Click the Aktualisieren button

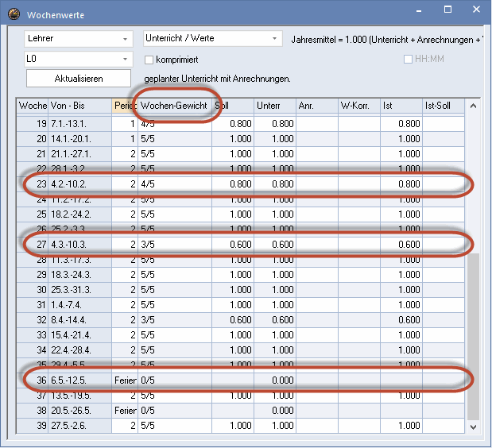(79, 79)
